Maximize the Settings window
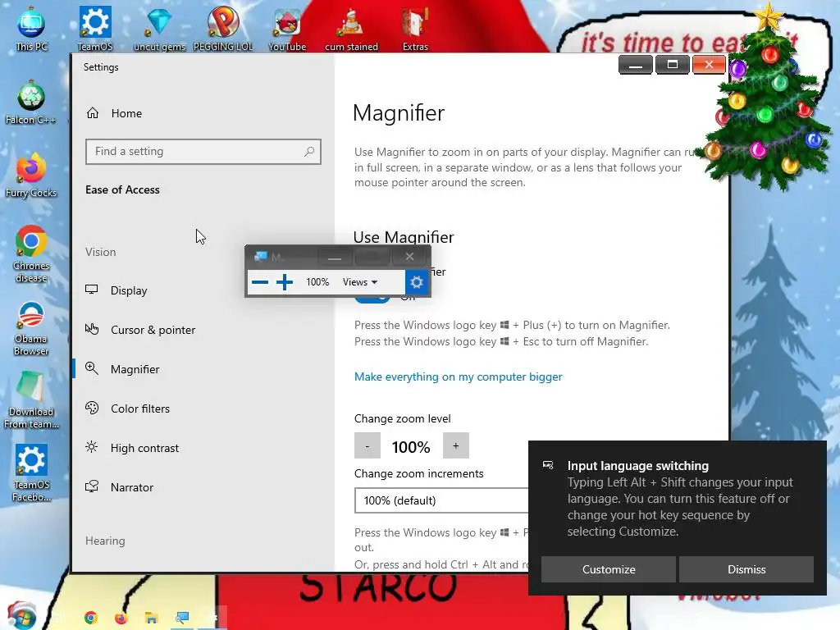840x630 pixels. [x=673, y=65]
